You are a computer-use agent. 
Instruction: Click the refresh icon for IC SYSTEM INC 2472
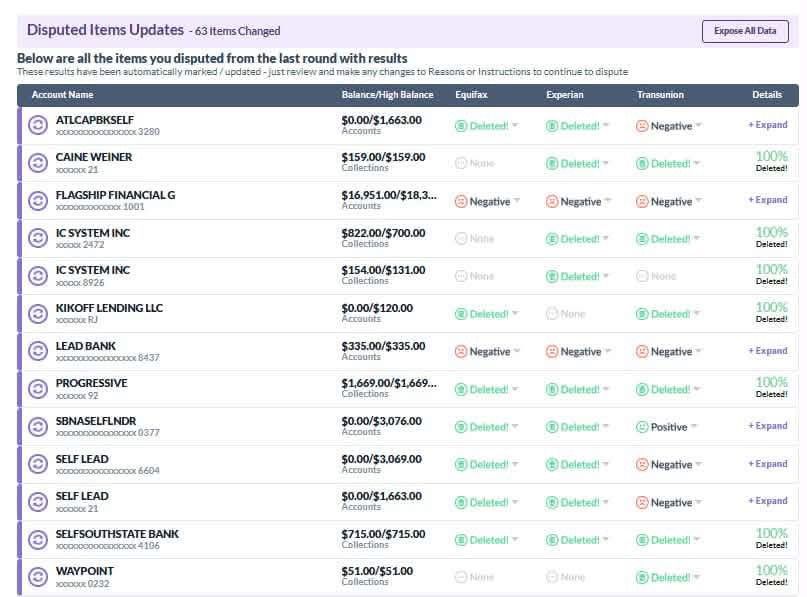point(38,238)
